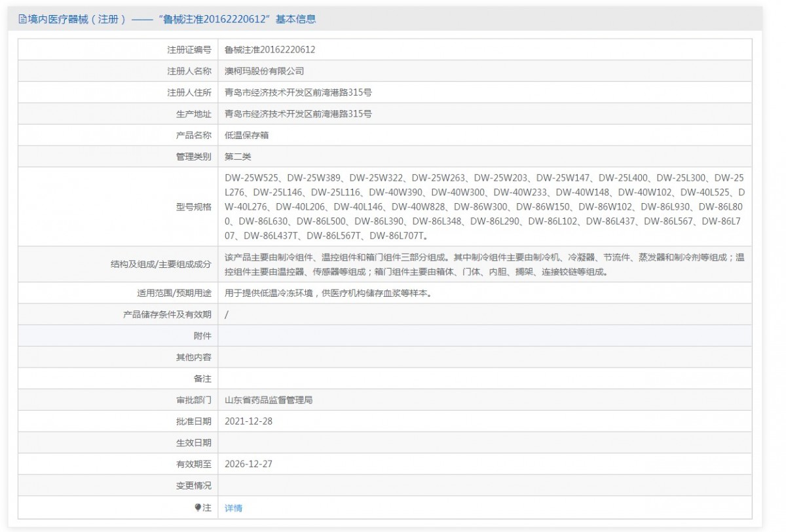Screen dimensions: 786x532
Task: Select the address value in the 注册人住所 row
Action: pyautogui.click(x=298, y=92)
